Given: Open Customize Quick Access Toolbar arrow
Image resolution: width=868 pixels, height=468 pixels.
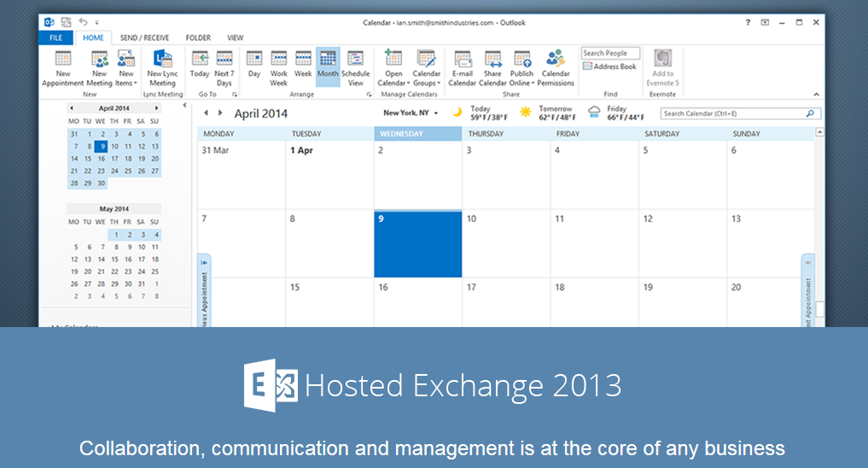Looking at the screenshot, I should click(x=96, y=23).
